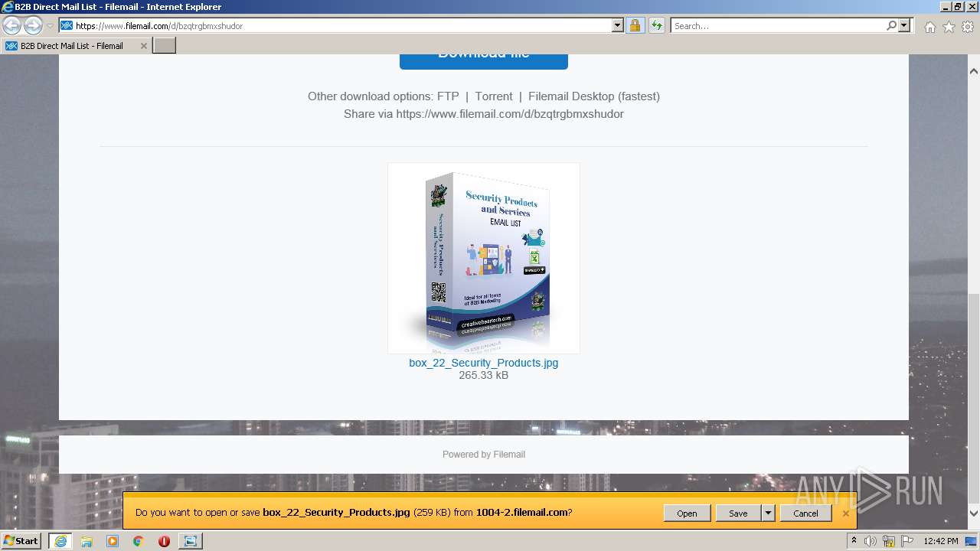Close the download notification bar

[x=846, y=514]
